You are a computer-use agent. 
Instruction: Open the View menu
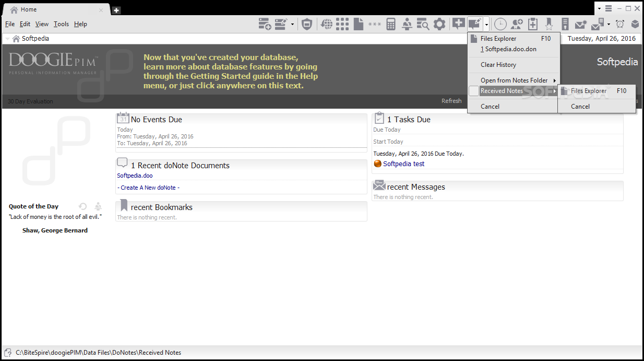pos(42,24)
